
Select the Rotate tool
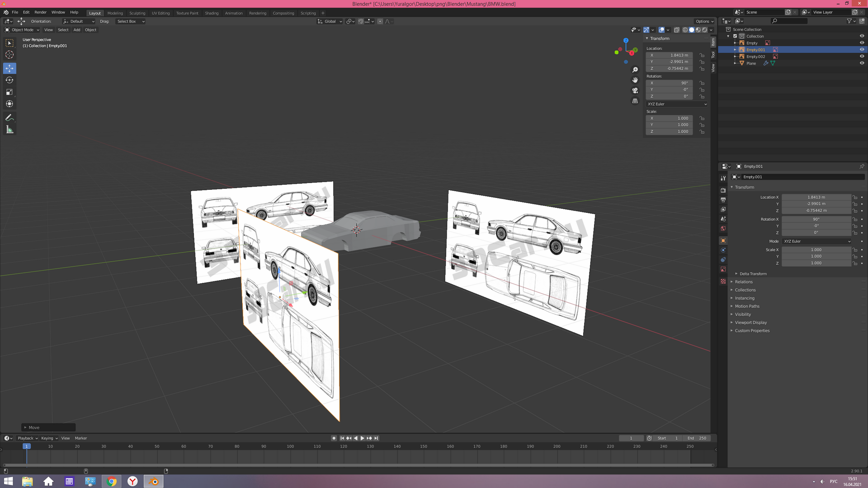point(9,80)
